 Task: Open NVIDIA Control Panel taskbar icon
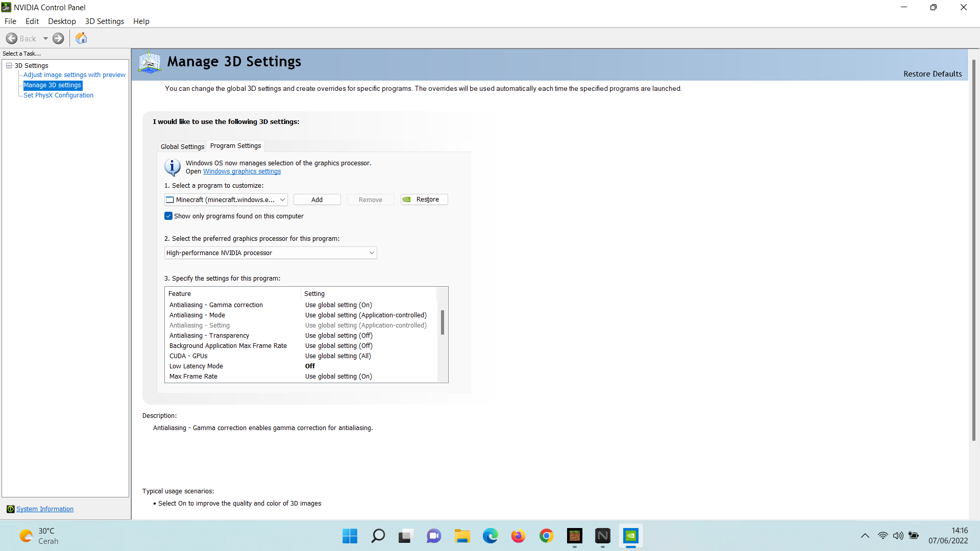pyautogui.click(x=631, y=536)
